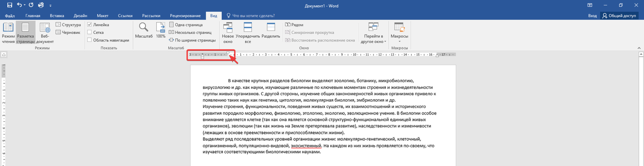644x166 pixels.
Task: Switch to the Рецензирование tab
Action: point(185,16)
